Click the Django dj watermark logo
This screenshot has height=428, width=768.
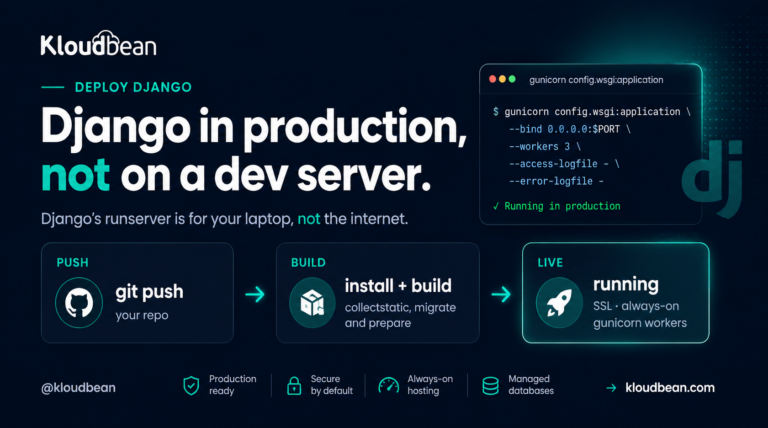coord(713,178)
